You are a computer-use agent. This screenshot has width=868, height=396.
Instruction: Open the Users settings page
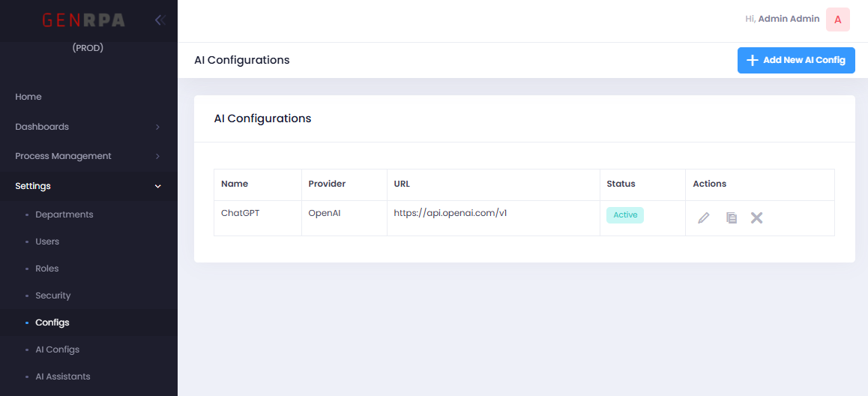(x=47, y=241)
